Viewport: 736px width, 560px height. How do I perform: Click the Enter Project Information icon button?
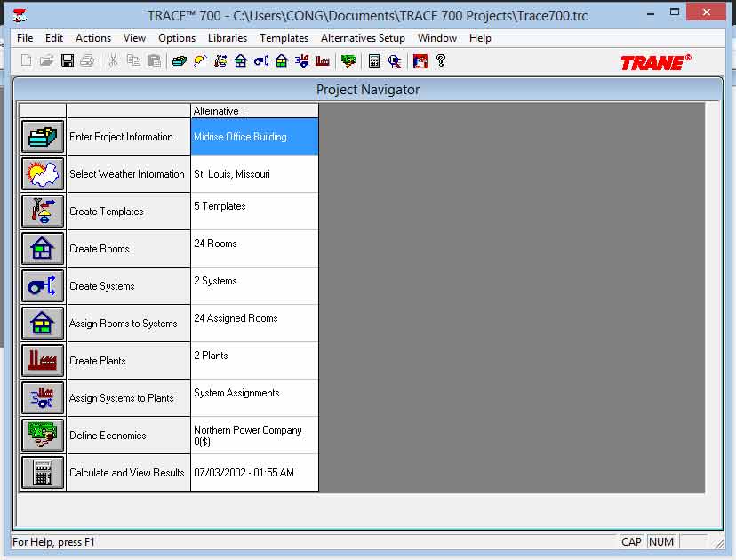pos(42,137)
